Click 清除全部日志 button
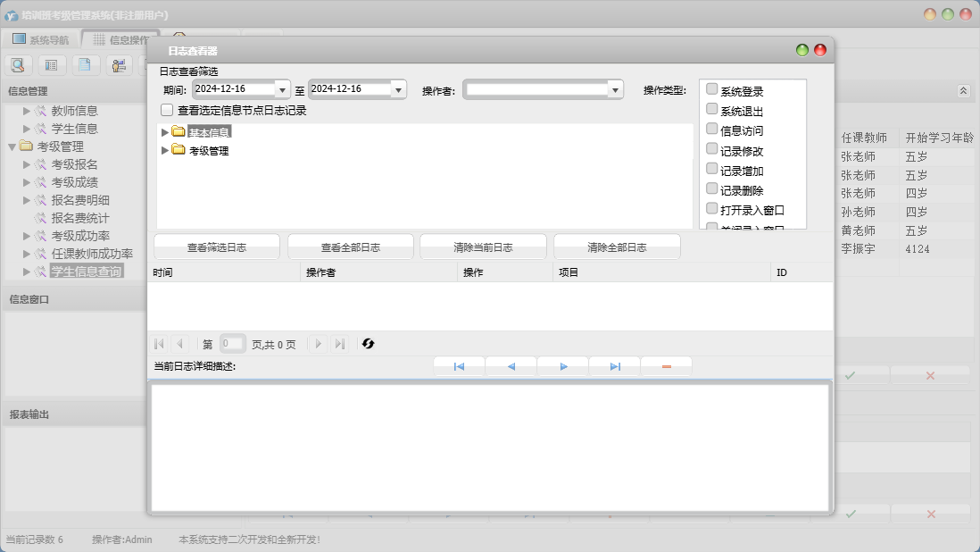This screenshot has width=980, height=552. tap(617, 247)
